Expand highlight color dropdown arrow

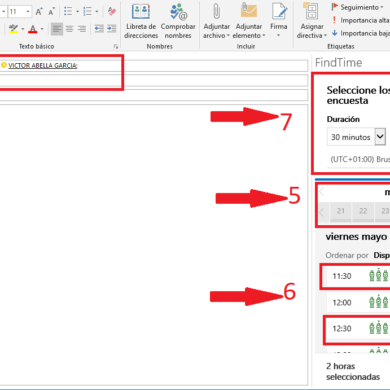click(23, 29)
